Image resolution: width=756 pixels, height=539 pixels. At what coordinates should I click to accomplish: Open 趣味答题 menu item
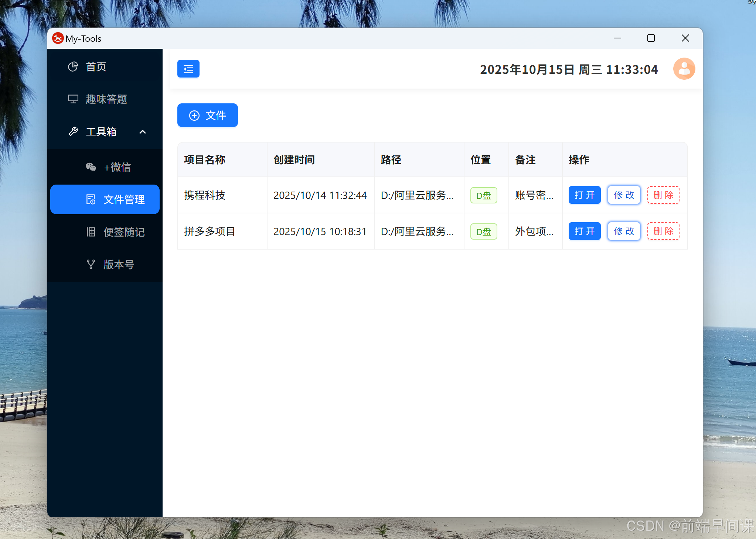click(105, 99)
